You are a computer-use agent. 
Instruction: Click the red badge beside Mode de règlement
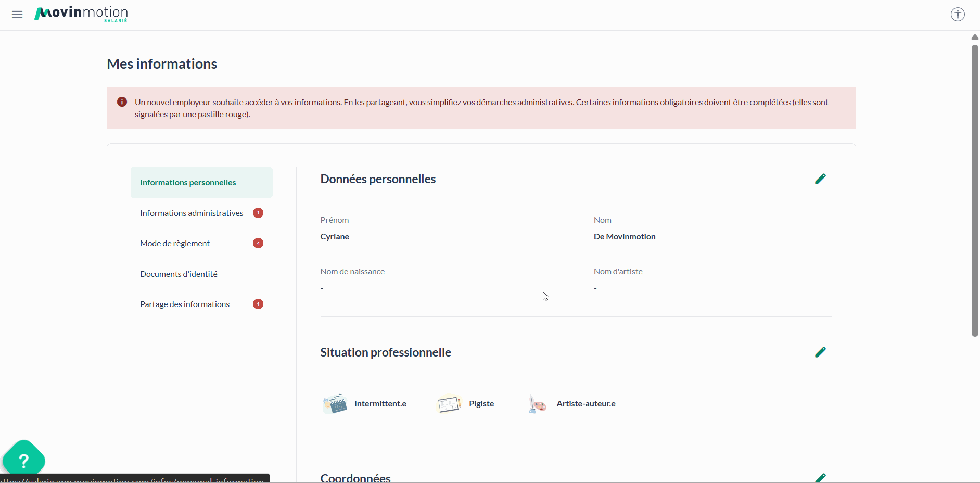(x=258, y=244)
